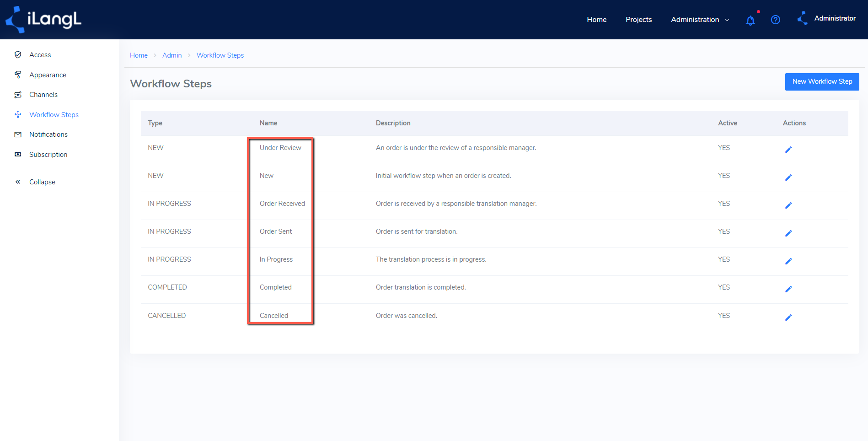The image size is (868, 441).
Task: Edit the Under Review workflow step
Action: click(x=788, y=150)
